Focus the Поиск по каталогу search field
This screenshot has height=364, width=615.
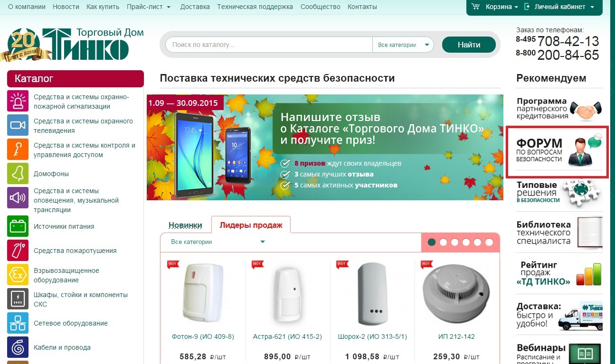[269, 45]
